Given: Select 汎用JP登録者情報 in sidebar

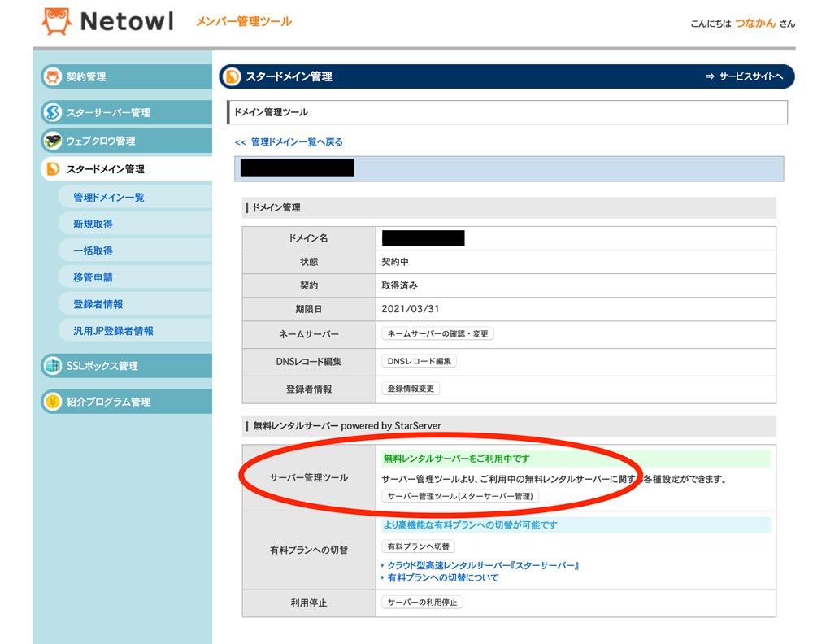Looking at the screenshot, I should point(113,331).
